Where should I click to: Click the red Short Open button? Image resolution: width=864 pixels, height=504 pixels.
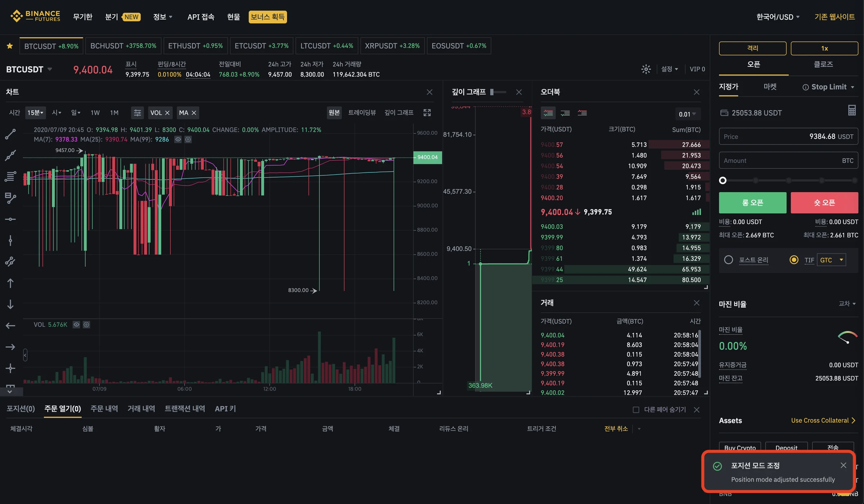click(824, 203)
